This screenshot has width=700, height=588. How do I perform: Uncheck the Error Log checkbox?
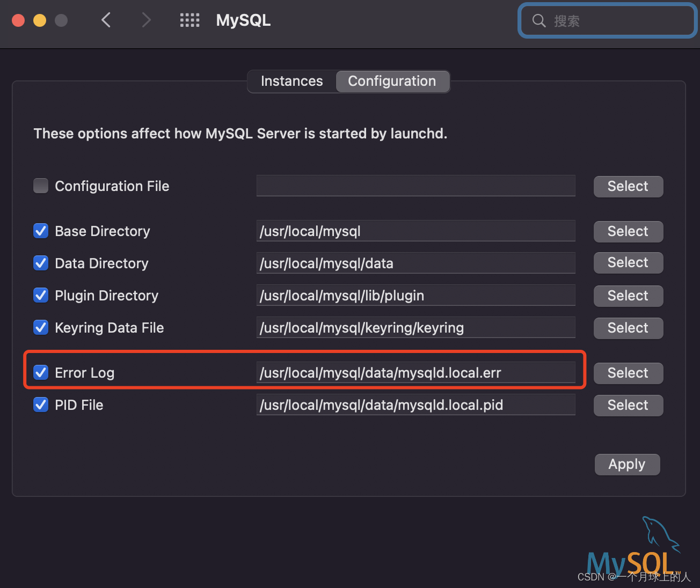(41, 372)
